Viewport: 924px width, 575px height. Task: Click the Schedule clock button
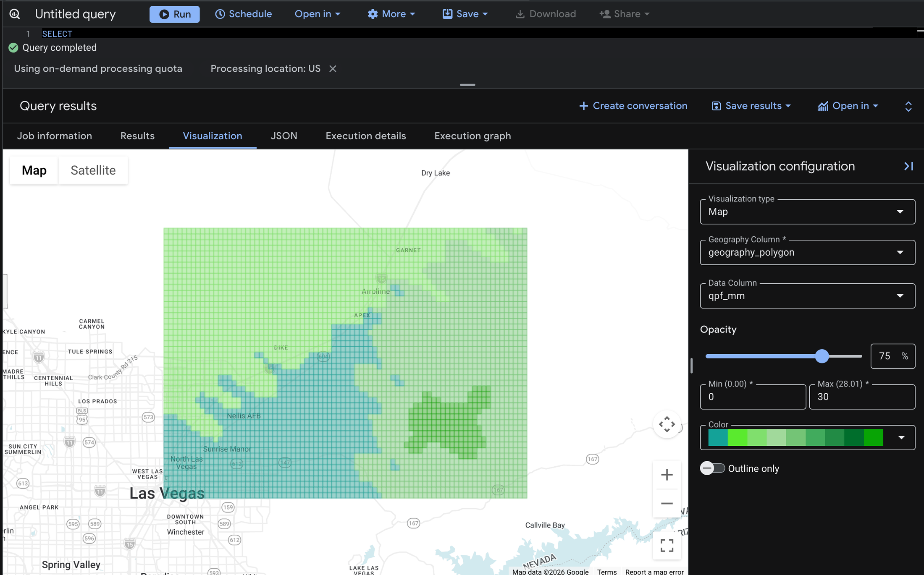tap(244, 14)
